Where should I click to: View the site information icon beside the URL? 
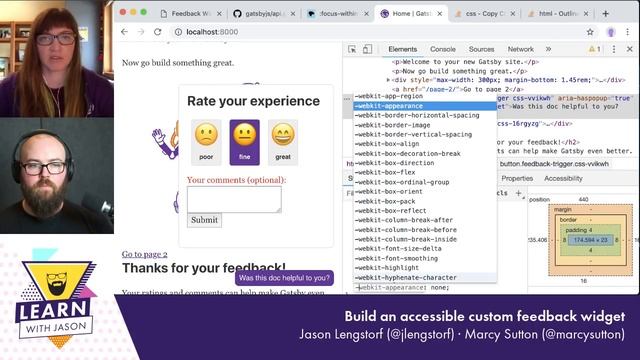(178, 32)
